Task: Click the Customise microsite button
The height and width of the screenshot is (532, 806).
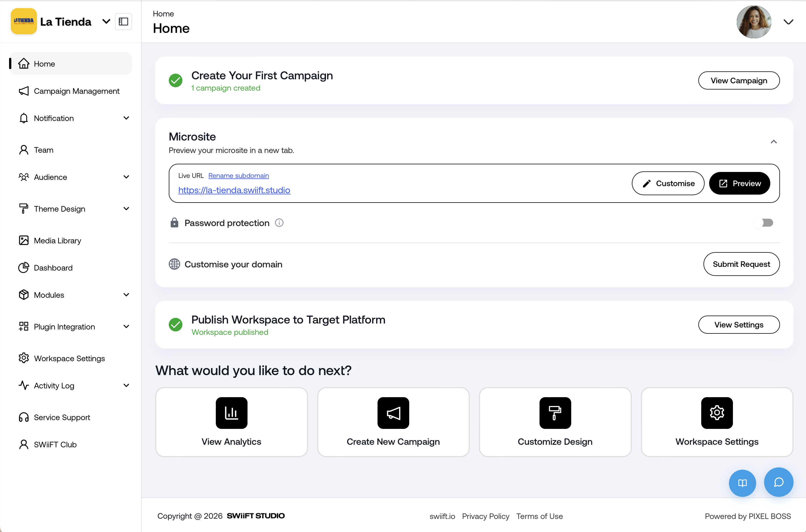Action: [668, 183]
